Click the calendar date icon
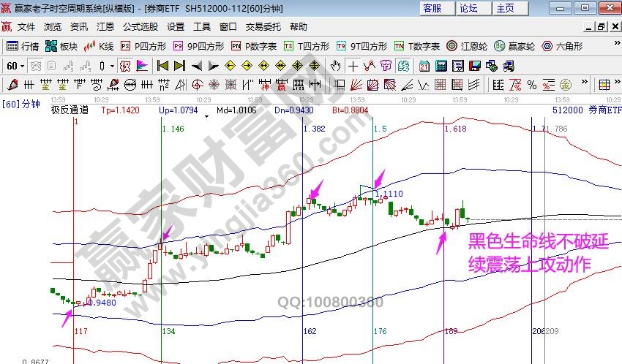This screenshot has height=364, width=622. point(424,66)
